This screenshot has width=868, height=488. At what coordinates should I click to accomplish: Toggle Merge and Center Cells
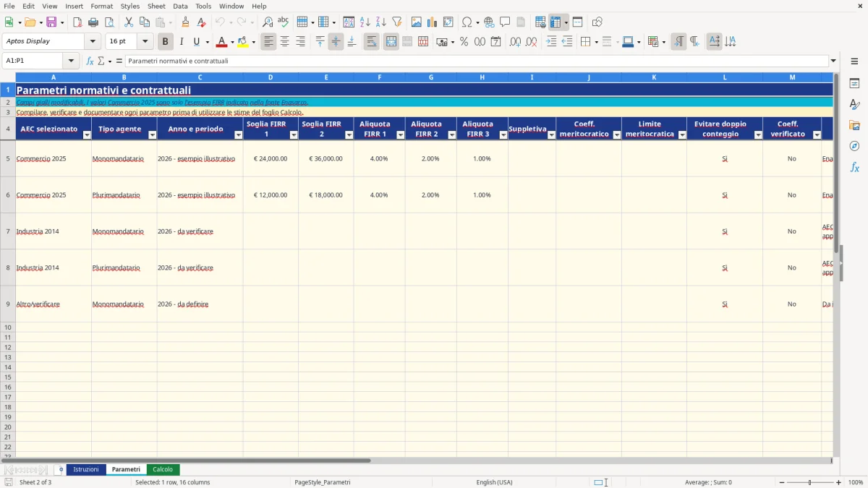391,42
